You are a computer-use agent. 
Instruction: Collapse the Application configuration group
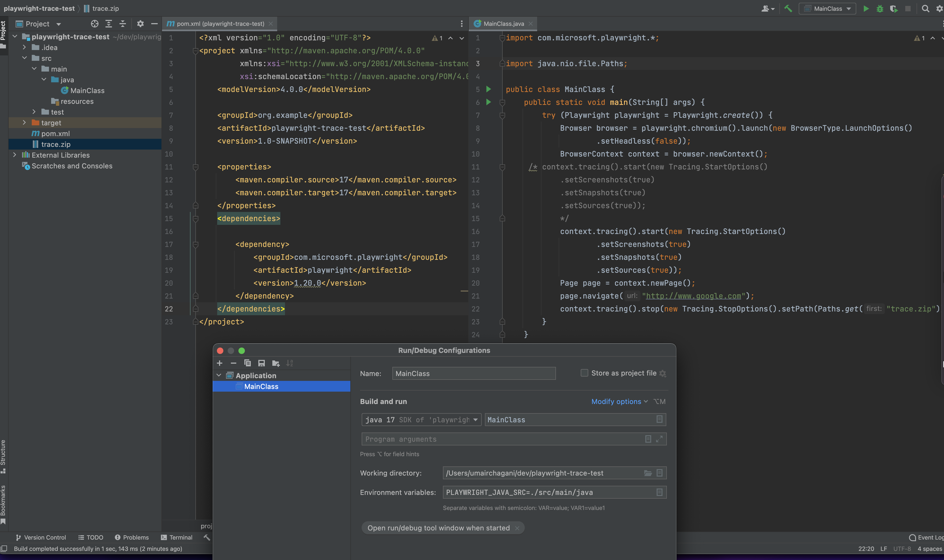coord(219,375)
